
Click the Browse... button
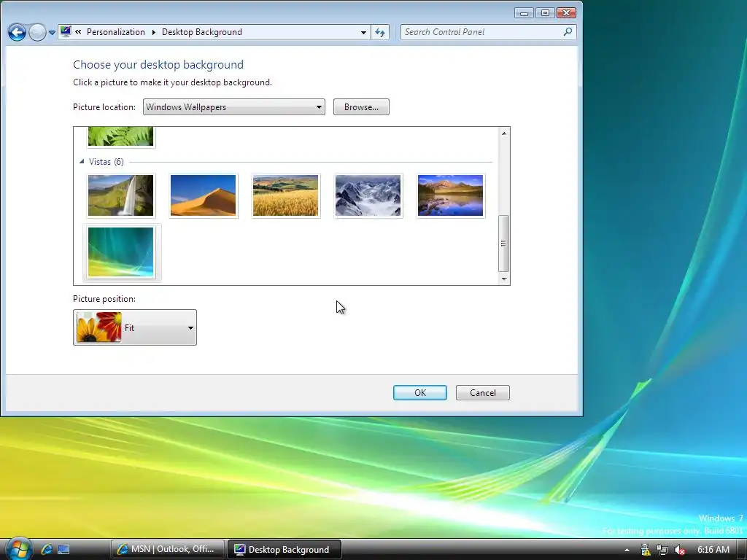pyautogui.click(x=361, y=106)
